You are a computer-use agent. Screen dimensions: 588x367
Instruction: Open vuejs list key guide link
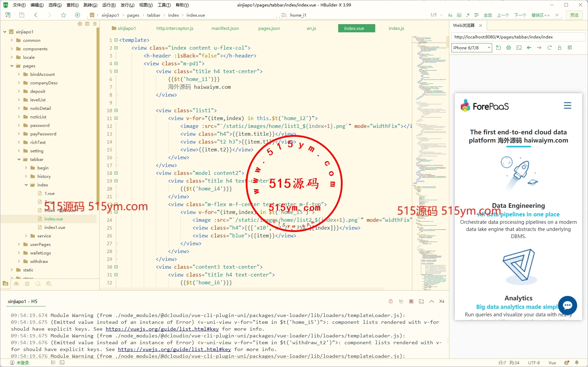(x=162, y=329)
